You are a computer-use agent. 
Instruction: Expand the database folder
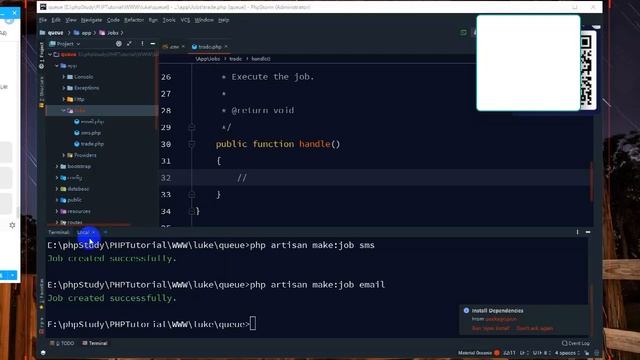(57, 189)
